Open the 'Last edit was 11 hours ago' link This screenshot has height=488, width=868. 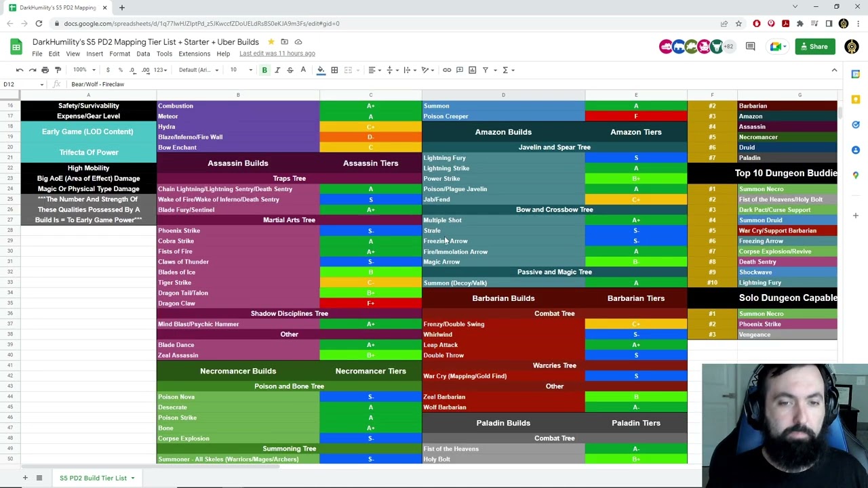tap(277, 54)
